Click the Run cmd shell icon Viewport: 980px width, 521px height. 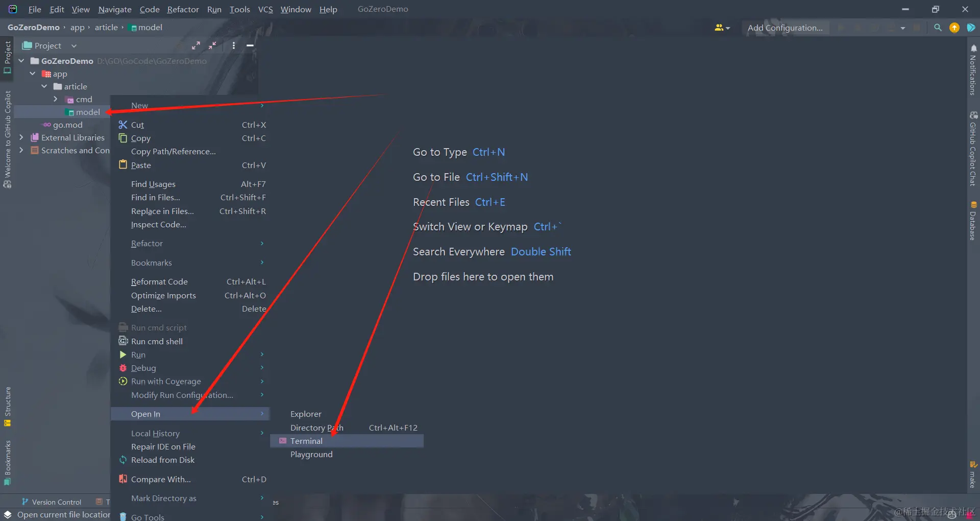122,341
